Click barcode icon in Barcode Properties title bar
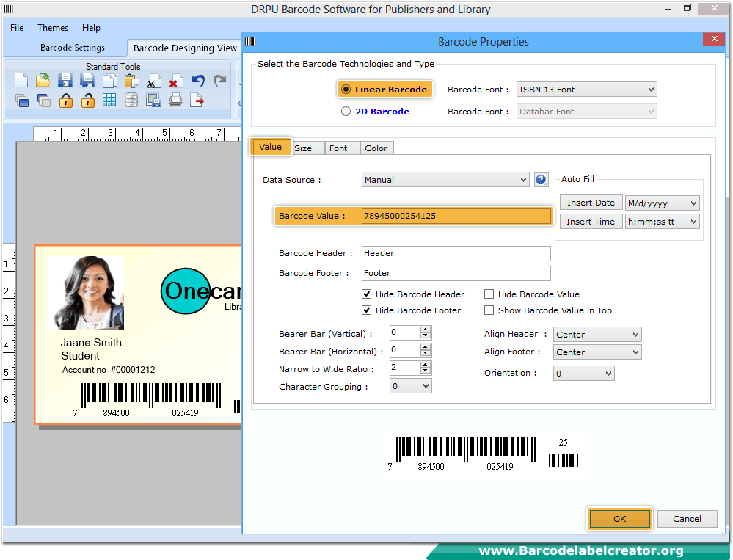This screenshot has height=560, width=733. pyautogui.click(x=250, y=42)
